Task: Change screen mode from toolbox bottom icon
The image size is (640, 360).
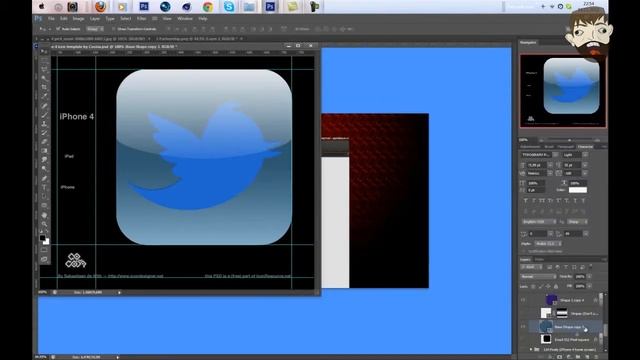Action: 44,259
